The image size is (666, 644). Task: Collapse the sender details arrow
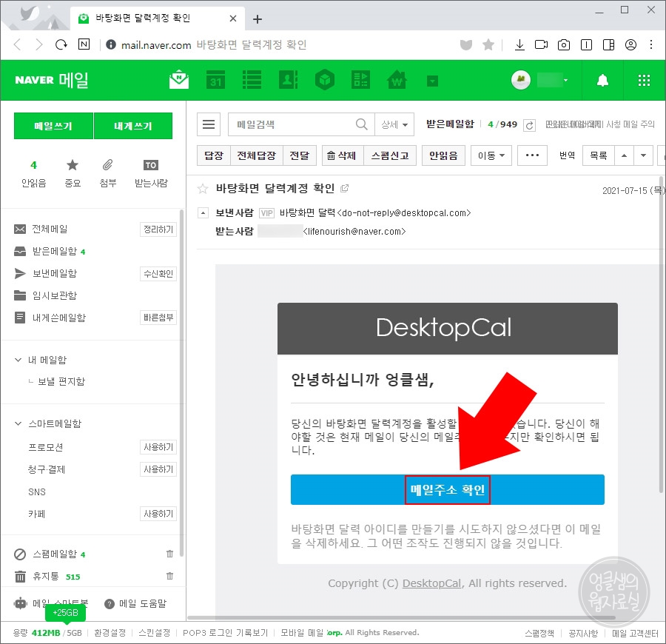click(x=203, y=213)
